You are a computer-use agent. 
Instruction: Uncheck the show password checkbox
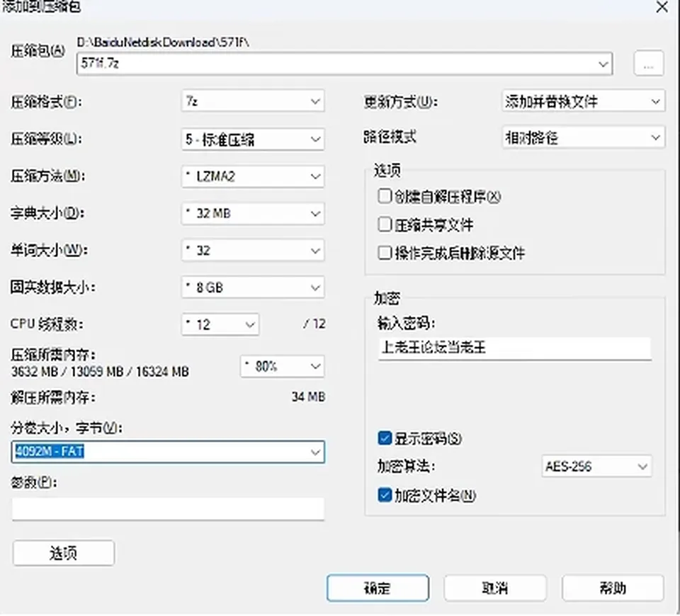pyautogui.click(x=385, y=438)
